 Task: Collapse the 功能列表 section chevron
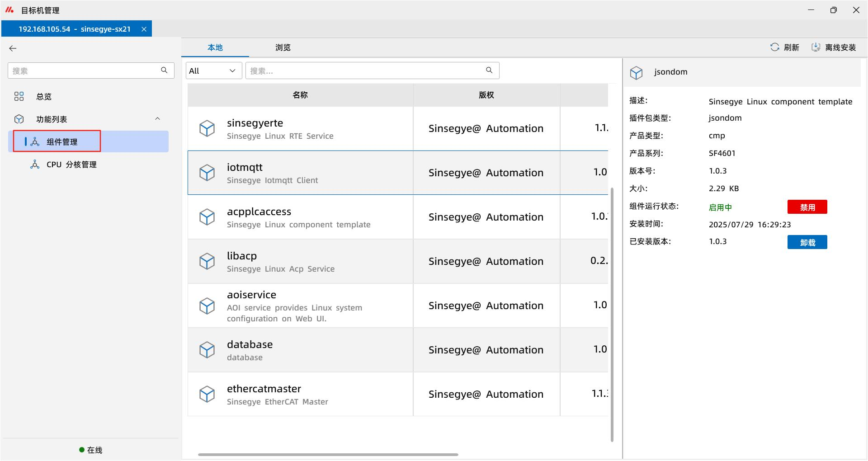[x=157, y=119]
